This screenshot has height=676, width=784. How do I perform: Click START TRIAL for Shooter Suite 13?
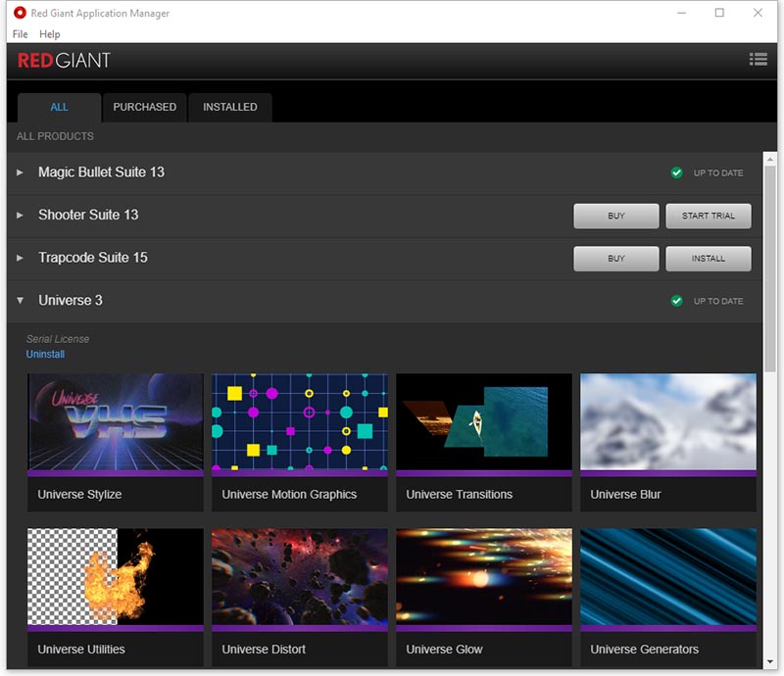click(708, 216)
